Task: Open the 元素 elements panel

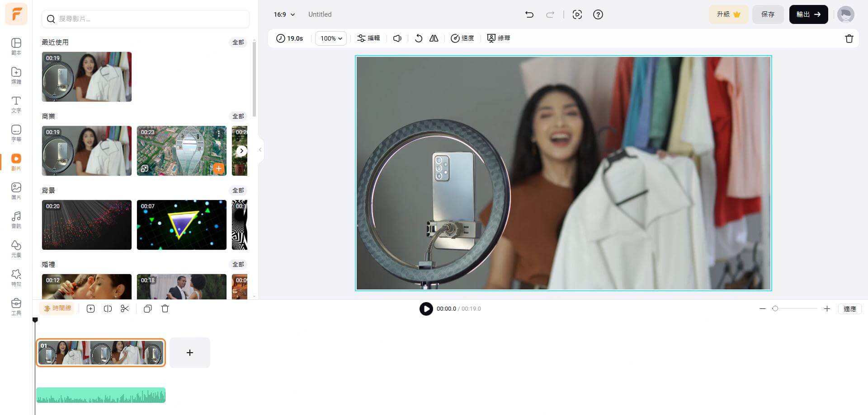Action: click(x=16, y=249)
